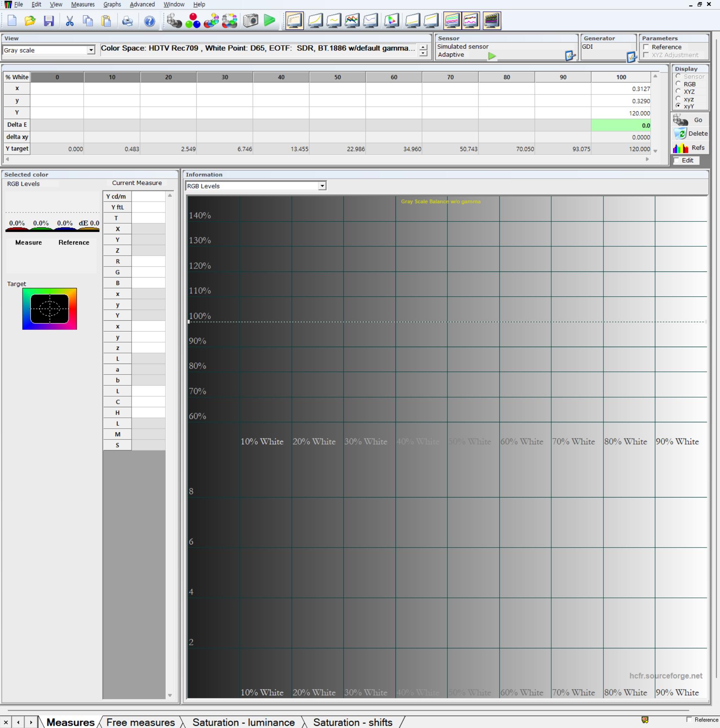The height and width of the screenshot is (728, 720).
Task: Switch to the Saturation - luminance tab
Action: coord(243,722)
